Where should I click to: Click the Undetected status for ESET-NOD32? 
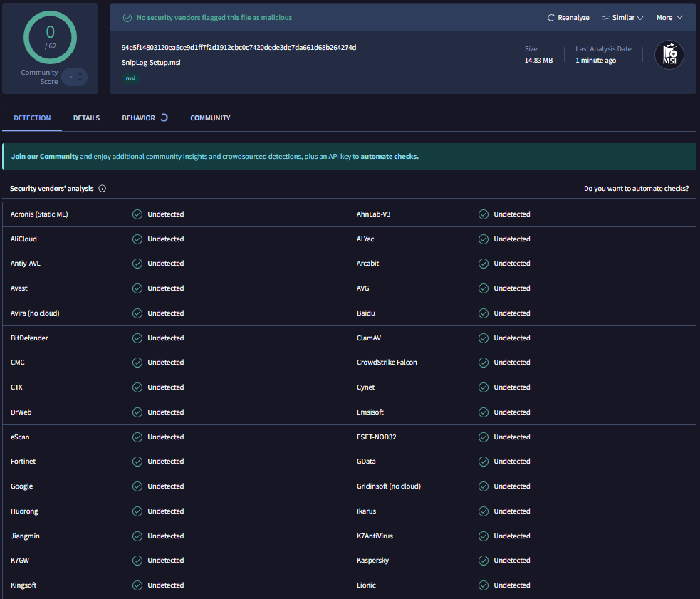pyautogui.click(x=511, y=437)
